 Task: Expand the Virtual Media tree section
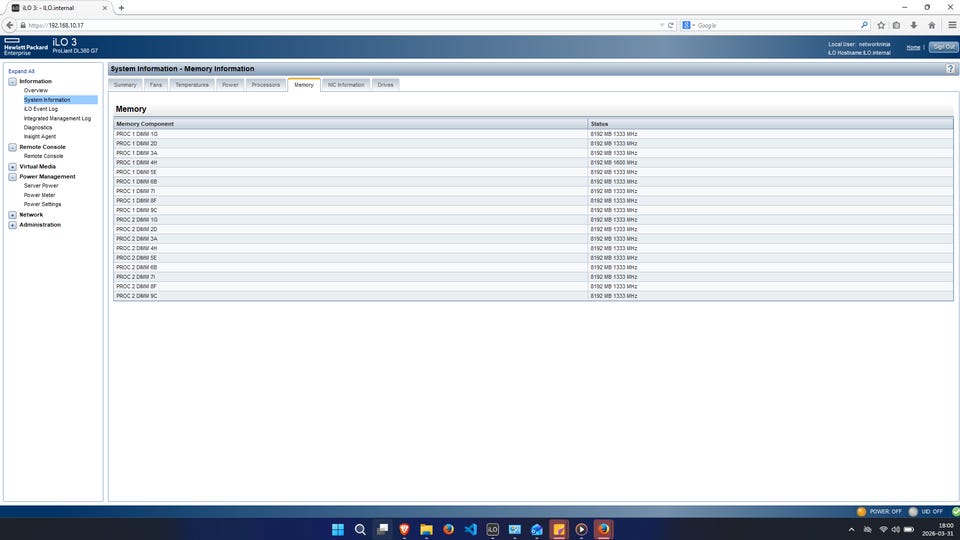coord(12,167)
